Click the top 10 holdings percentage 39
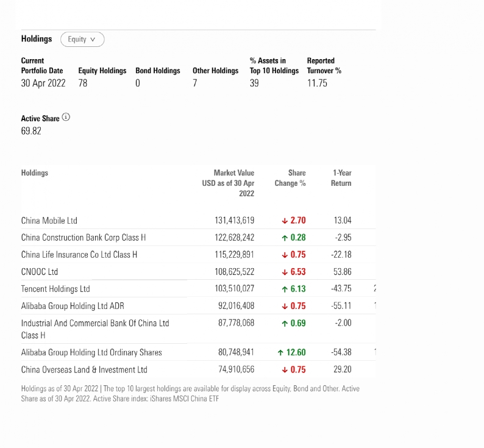This screenshot has width=484, height=448. [254, 84]
